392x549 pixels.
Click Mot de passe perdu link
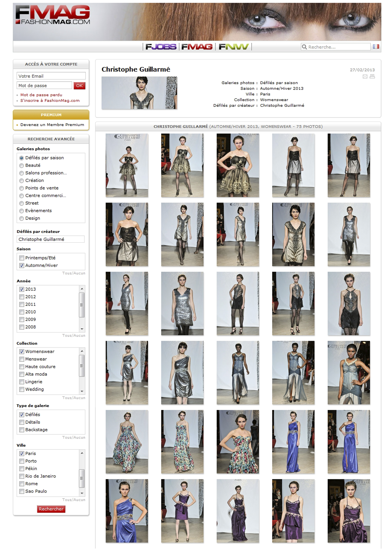tap(41, 95)
